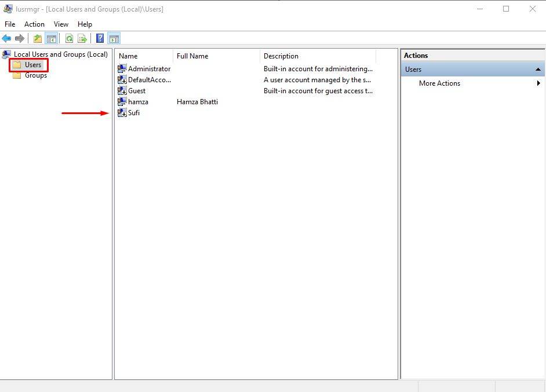Maximize the lusrmgr window

(x=506, y=9)
